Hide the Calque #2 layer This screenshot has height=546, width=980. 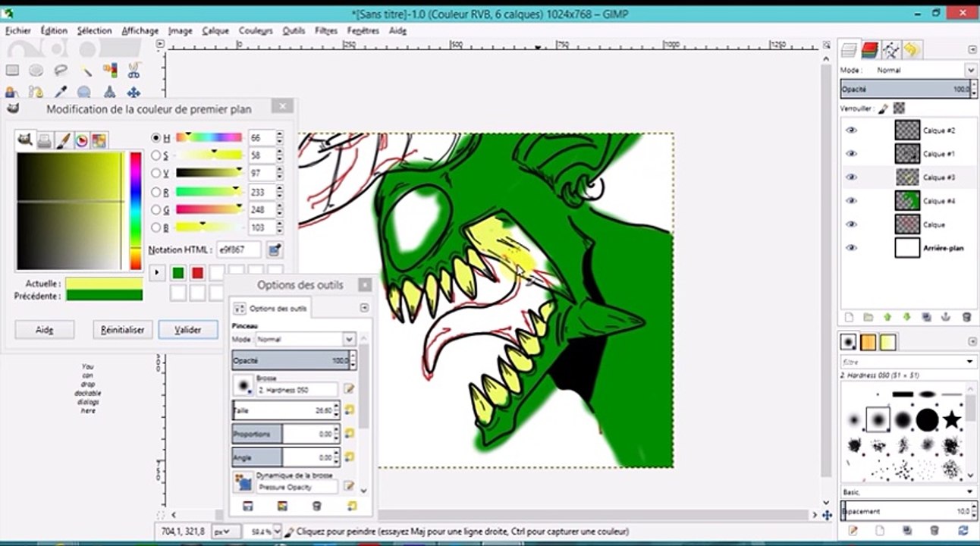[x=851, y=130]
